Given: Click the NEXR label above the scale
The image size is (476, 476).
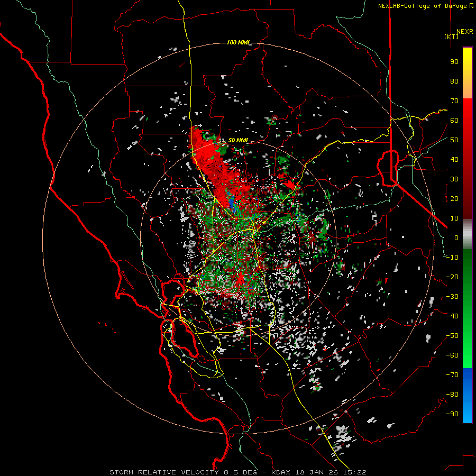Looking at the screenshot, I should point(464,32).
